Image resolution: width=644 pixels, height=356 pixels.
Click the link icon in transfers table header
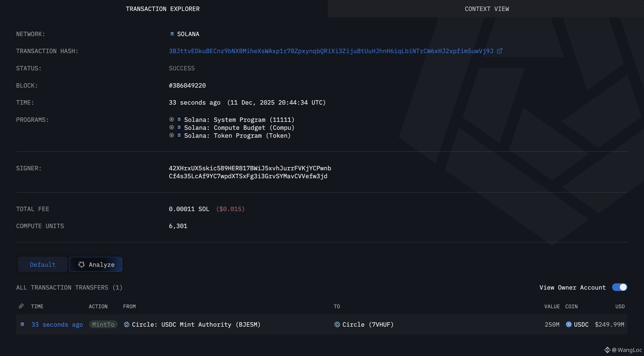(21, 306)
